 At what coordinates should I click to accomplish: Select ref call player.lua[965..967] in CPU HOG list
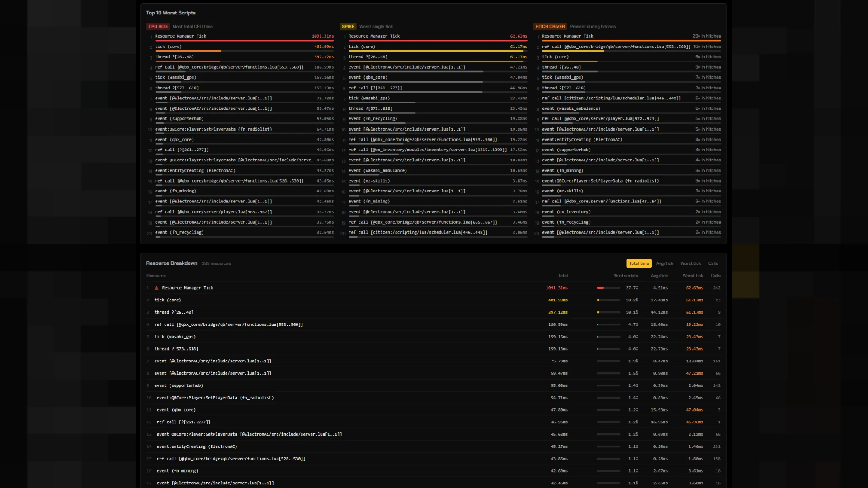tap(241, 213)
